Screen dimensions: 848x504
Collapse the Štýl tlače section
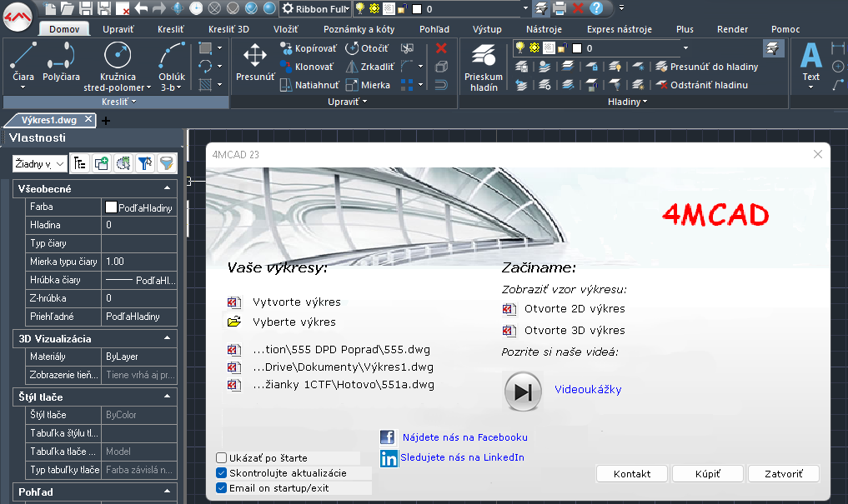[167, 397]
